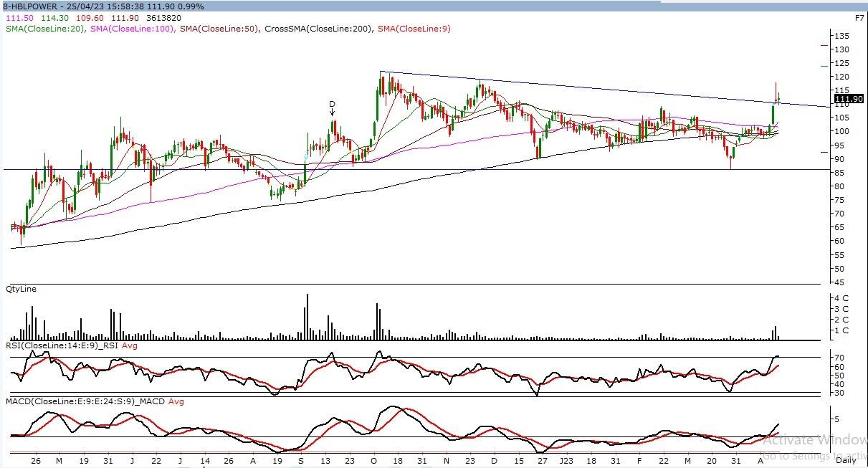Click the blue pivot marker near 125
Viewport: 868px width, 468px height.
[x=824, y=67]
